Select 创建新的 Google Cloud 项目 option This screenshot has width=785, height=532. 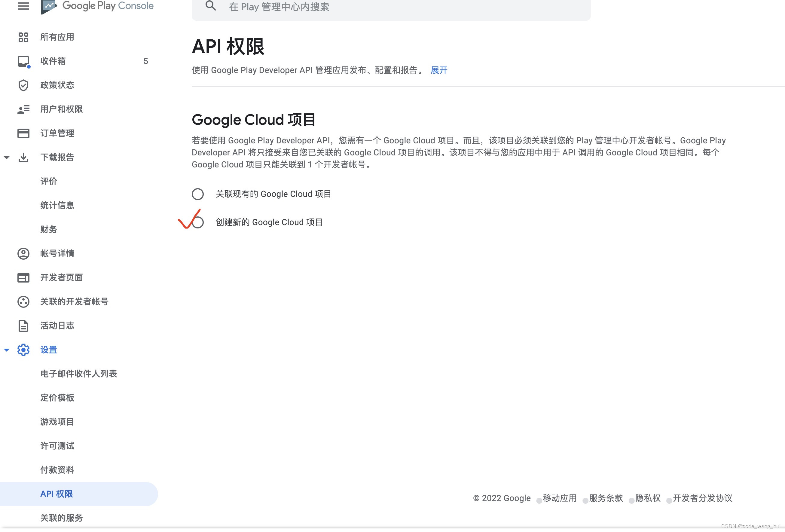(198, 222)
